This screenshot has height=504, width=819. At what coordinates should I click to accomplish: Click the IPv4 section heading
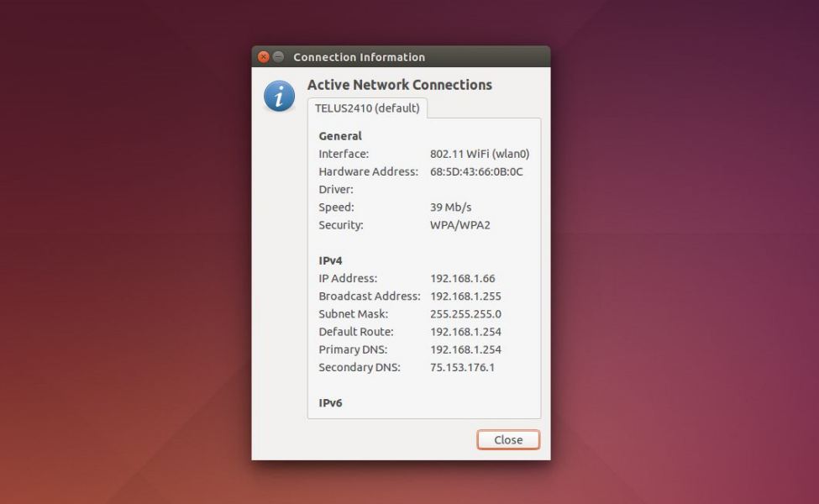point(330,260)
